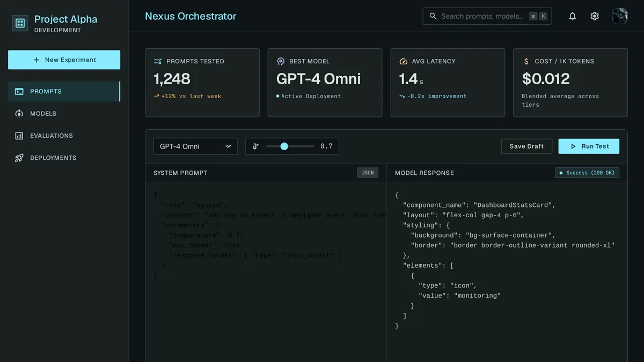Image resolution: width=644 pixels, height=362 pixels.
Task: Click the Avg Latency gauge icon
Action: 404,61
